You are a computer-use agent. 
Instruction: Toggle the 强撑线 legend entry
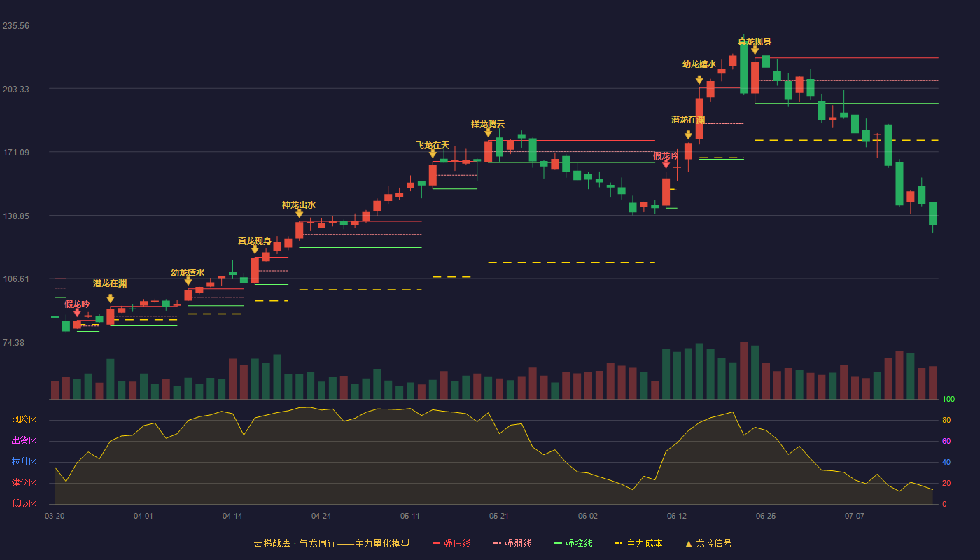[x=573, y=543]
